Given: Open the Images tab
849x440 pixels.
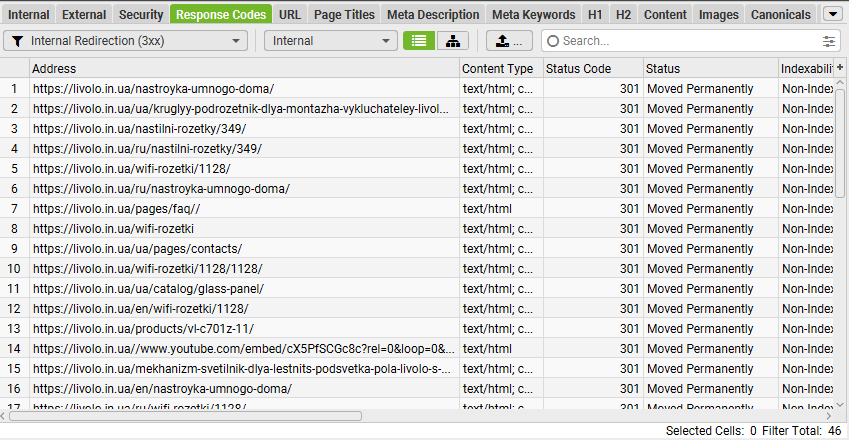Looking at the screenshot, I should 719,15.
